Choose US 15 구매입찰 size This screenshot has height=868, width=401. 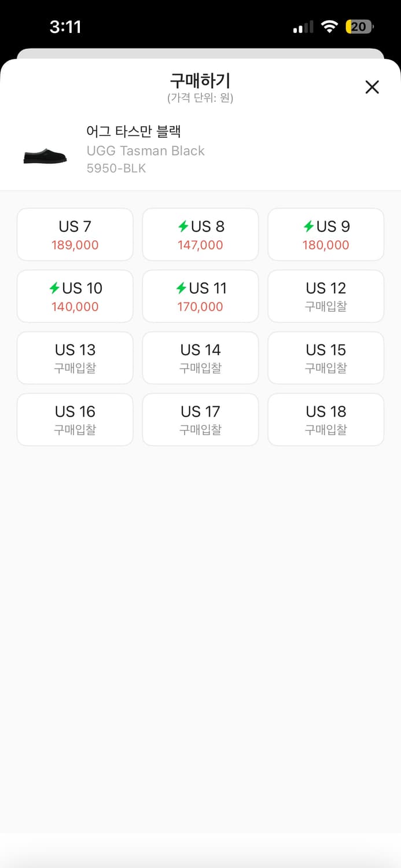(326, 358)
